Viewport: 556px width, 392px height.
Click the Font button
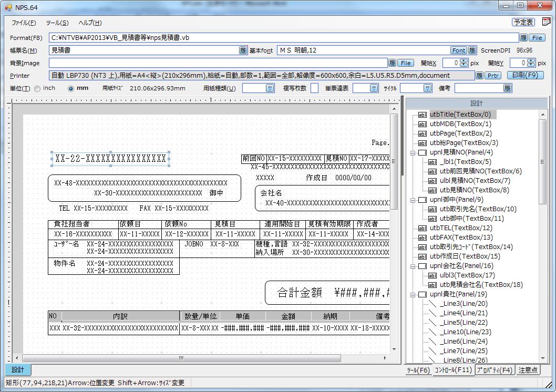point(458,50)
